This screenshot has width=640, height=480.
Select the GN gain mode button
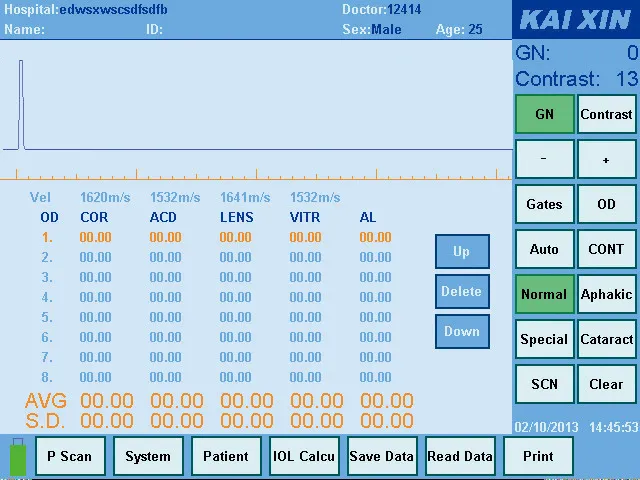click(x=544, y=114)
